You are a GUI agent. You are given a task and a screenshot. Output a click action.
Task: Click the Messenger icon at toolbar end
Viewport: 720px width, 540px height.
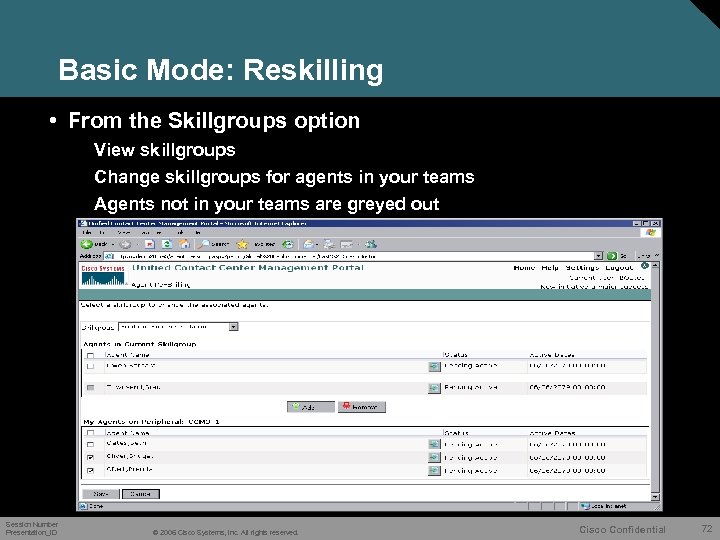pos(371,244)
